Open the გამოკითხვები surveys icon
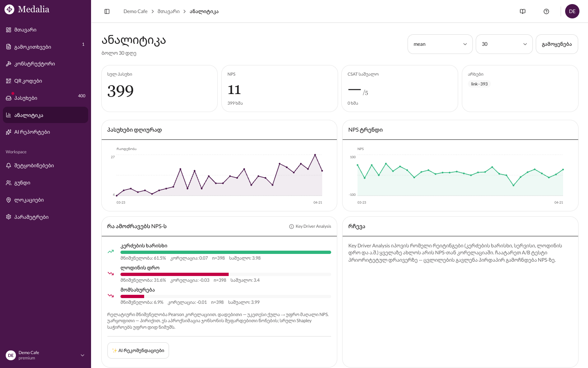Image resolution: width=588 pixels, height=368 pixels. pyautogui.click(x=8, y=47)
